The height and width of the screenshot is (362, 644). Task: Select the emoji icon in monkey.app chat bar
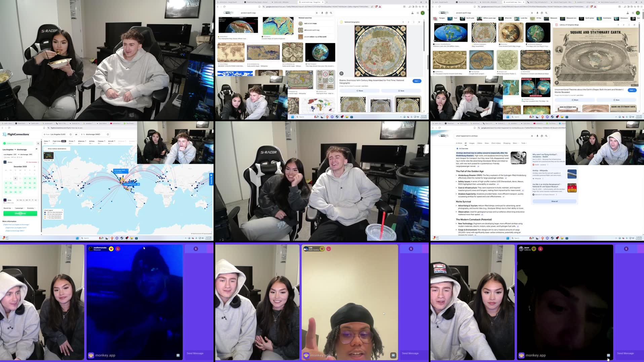pyautogui.click(x=306, y=355)
